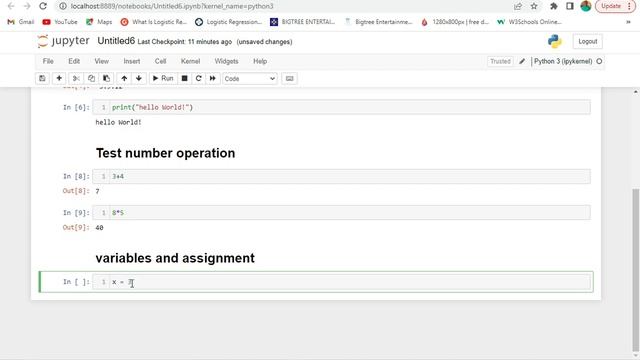Image resolution: width=640 pixels, height=360 pixels.
Task: Open YouTube bookmark
Action: pyautogui.click(x=60, y=22)
